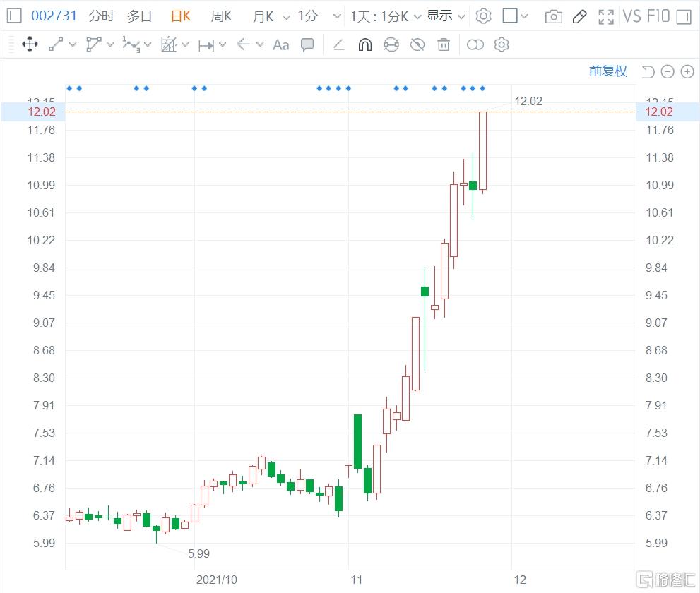Click the 5.99 low price annotation below the candles
700x593 pixels.
click(x=198, y=553)
